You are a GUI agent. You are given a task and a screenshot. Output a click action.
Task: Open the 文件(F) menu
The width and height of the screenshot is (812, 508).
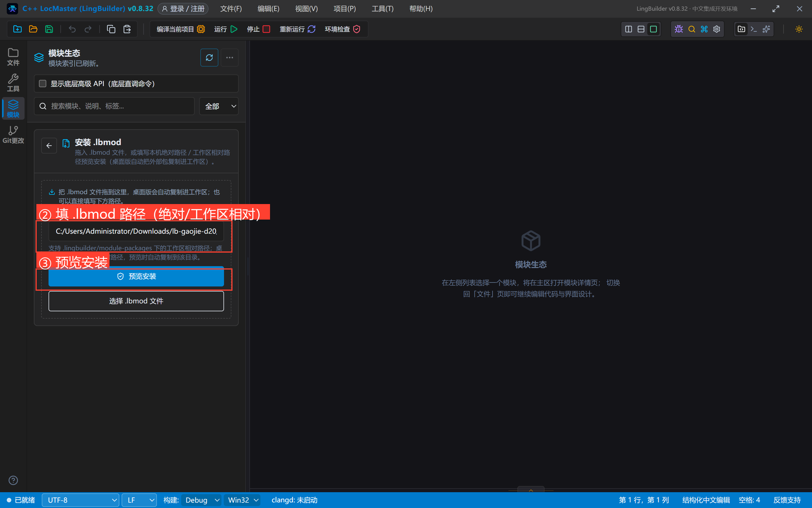(x=231, y=9)
